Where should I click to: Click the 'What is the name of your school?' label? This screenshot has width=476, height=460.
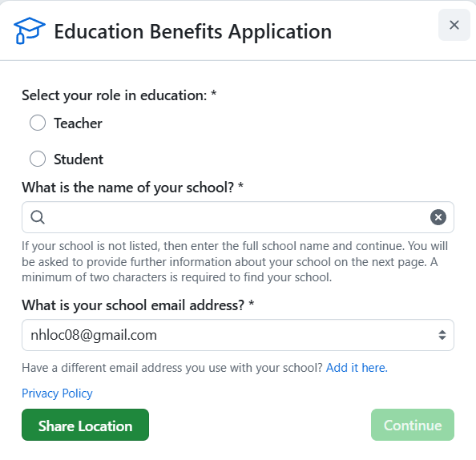[x=133, y=188]
